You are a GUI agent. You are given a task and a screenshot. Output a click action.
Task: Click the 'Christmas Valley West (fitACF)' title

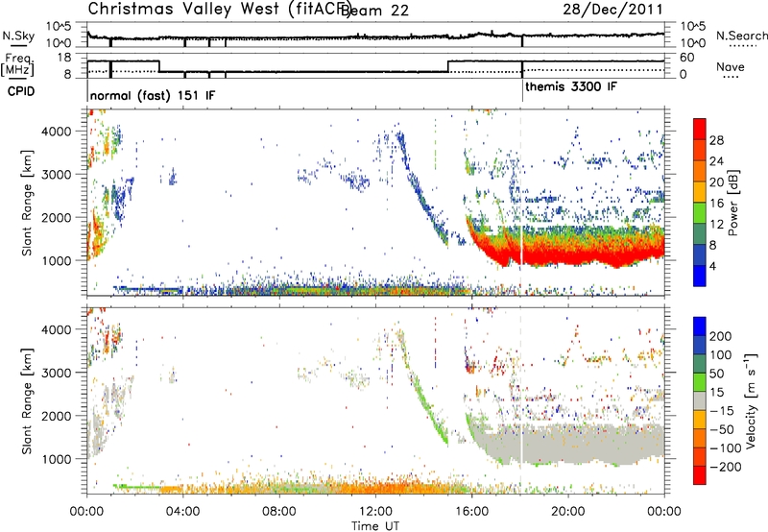tap(219, 10)
